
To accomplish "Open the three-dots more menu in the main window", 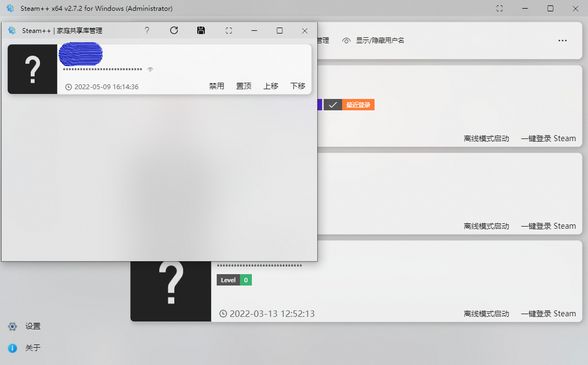I will [563, 41].
